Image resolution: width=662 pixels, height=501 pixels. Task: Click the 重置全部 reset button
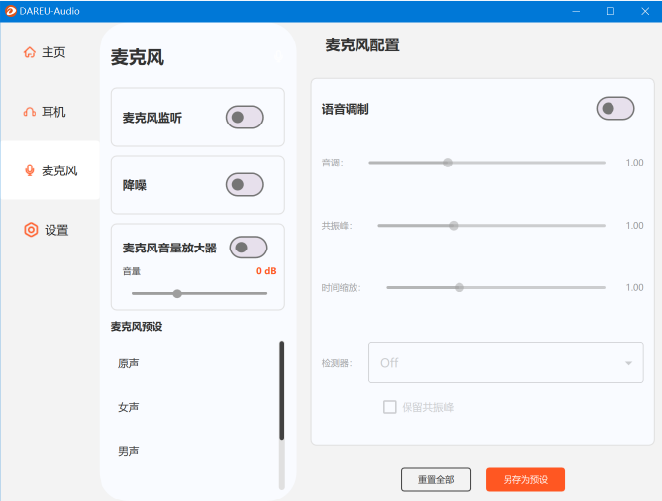click(435, 480)
